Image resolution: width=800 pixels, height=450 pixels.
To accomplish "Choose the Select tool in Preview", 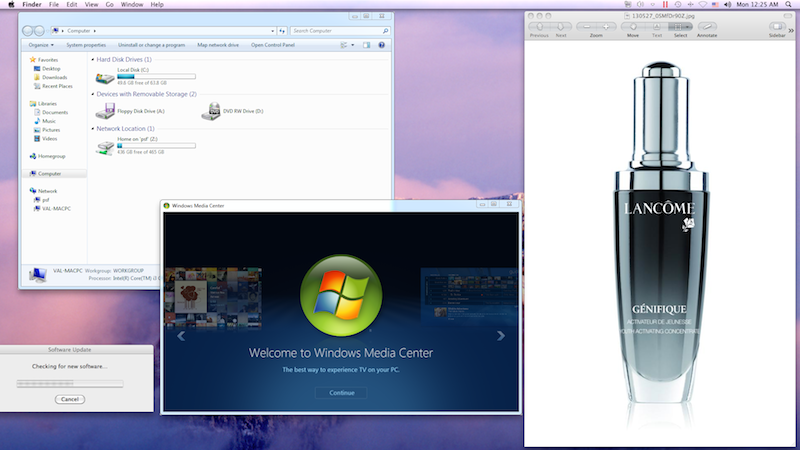I will pyautogui.click(x=678, y=27).
